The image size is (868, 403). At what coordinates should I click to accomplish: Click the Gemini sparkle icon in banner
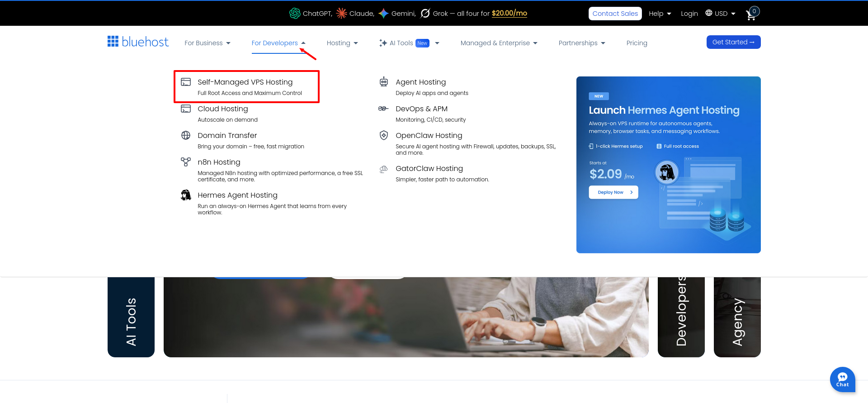coord(383,14)
